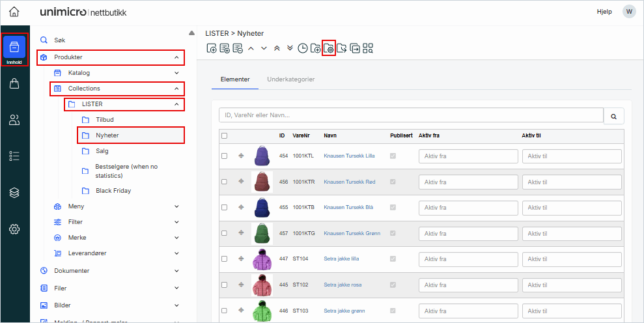Tick the select-all checkbox in table header
This screenshot has width=644, height=323.
pos(225,135)
